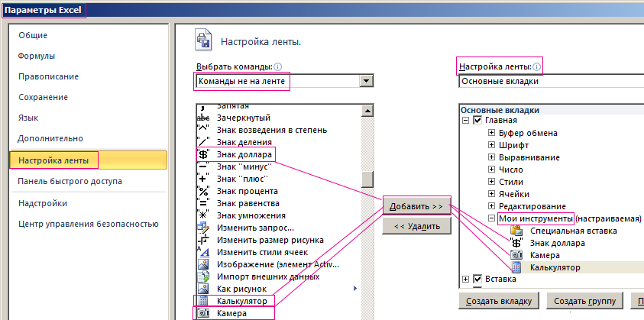The width and height of the screenshot is (644, 320).
Task: Toggle the Главная tab checkbox
Action: (478, 121)
